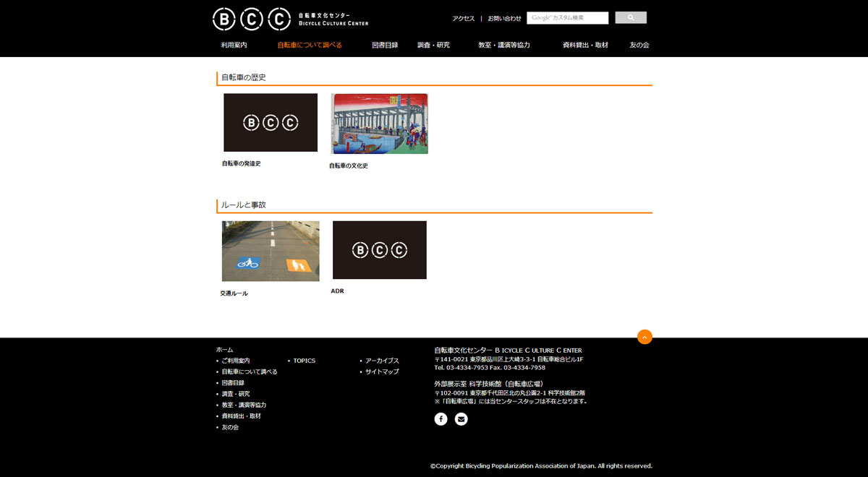Open the 自転車の文化史 ukiyo-e thumbnail

coord(379,124)
